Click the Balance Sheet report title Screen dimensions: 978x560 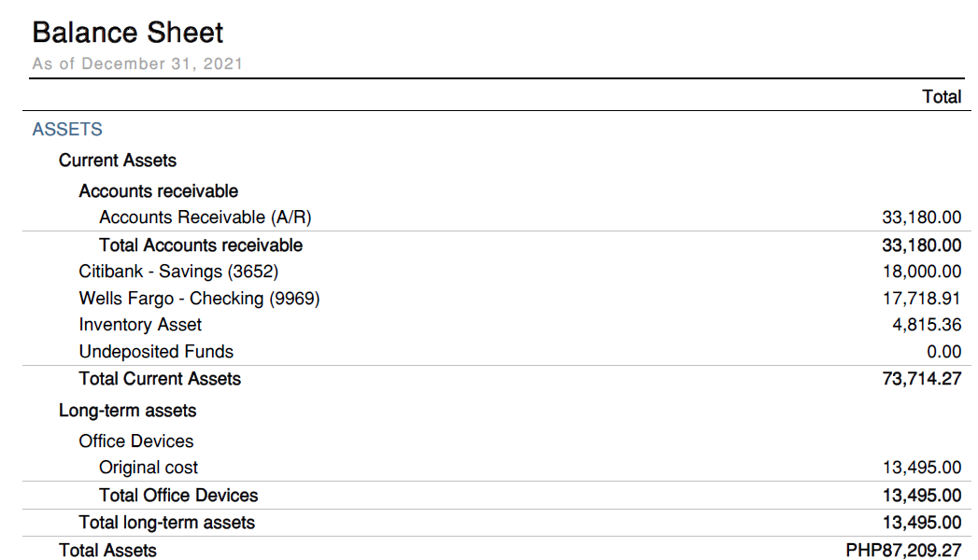point(128,33)
